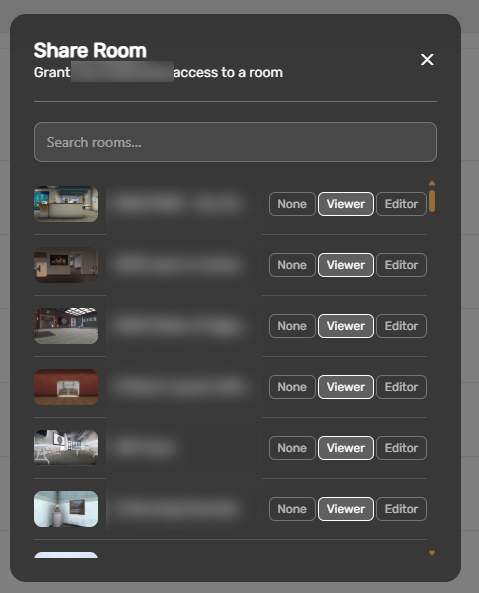Screen dimensions: 479x593
Task: Set light-blue painting room access to Viewer
Action: (x=346, y=509)
